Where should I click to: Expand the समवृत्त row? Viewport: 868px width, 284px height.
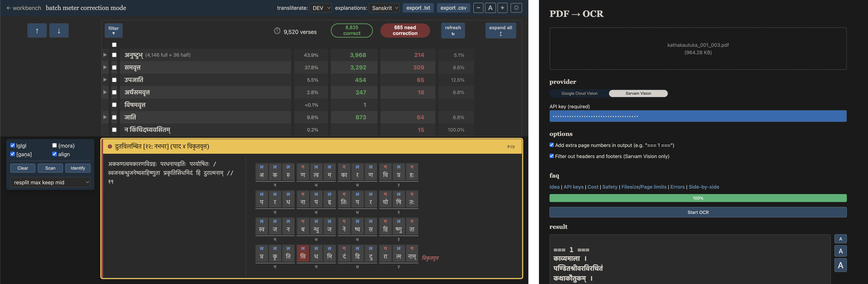tap(105, 68)
